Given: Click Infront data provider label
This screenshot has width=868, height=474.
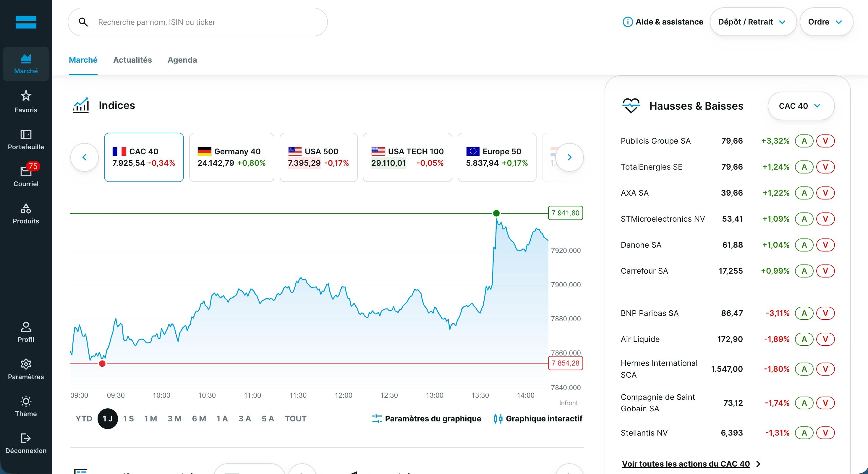Looking at the screenshot, I should point(568,403).
